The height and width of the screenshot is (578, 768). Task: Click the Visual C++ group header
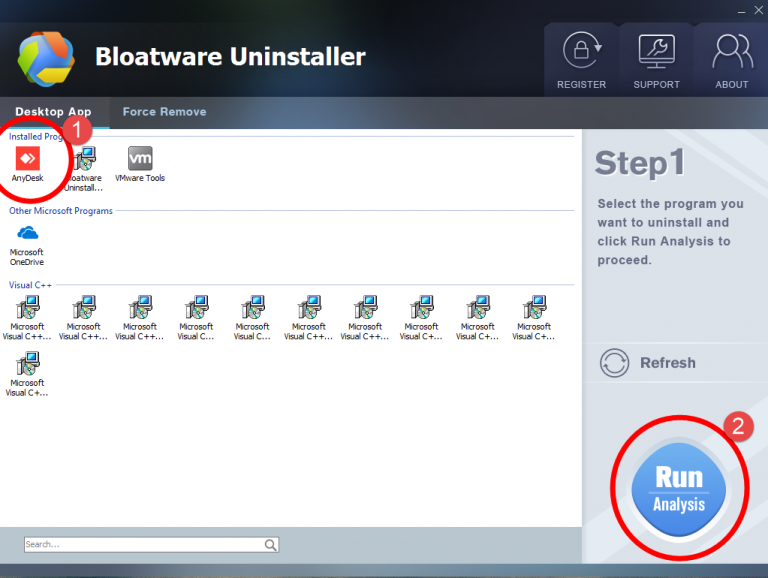pyautogui.click(x=30, y=285)
